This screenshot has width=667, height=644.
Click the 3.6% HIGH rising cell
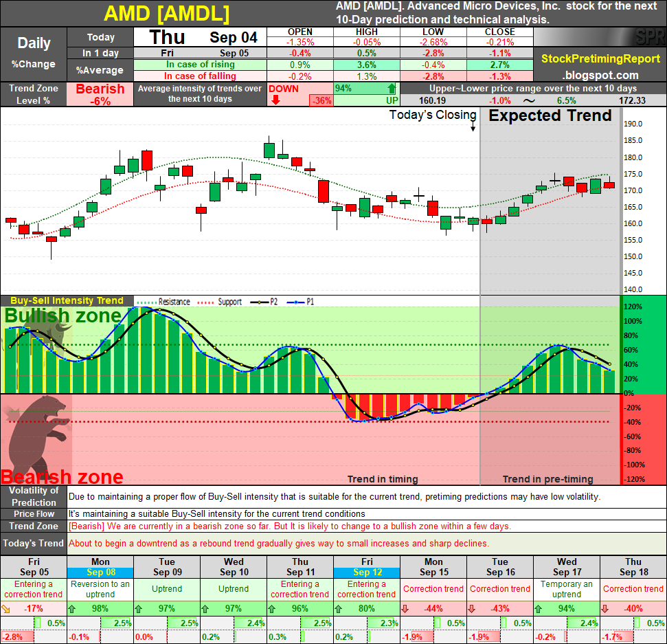coord(367,65)
